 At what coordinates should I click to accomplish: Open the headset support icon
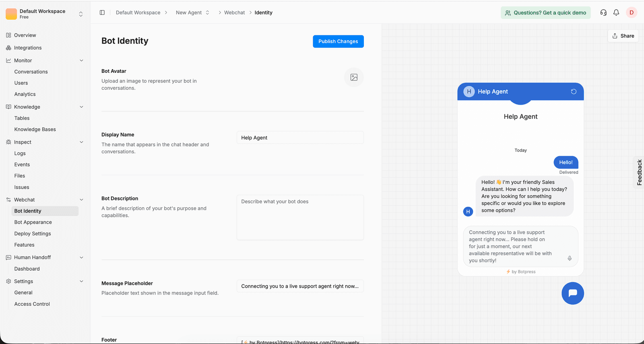tap(603, 12)
